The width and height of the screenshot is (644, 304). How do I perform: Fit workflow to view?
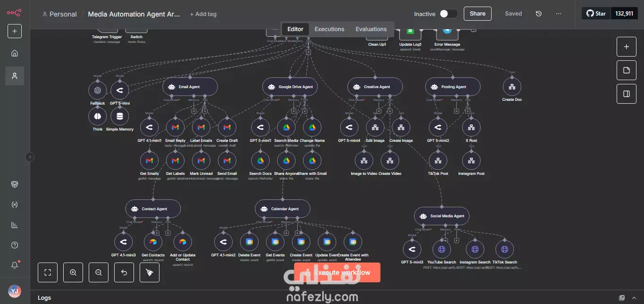(x=47, y=272)
